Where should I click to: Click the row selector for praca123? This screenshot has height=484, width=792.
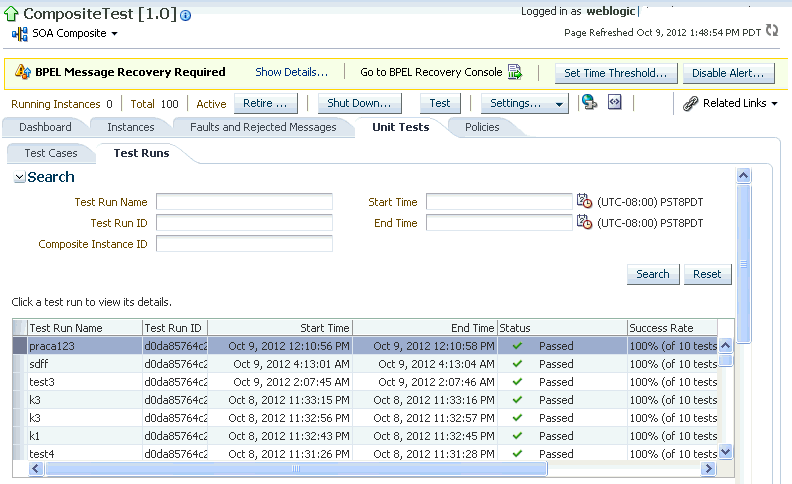(x=20, y=346)
